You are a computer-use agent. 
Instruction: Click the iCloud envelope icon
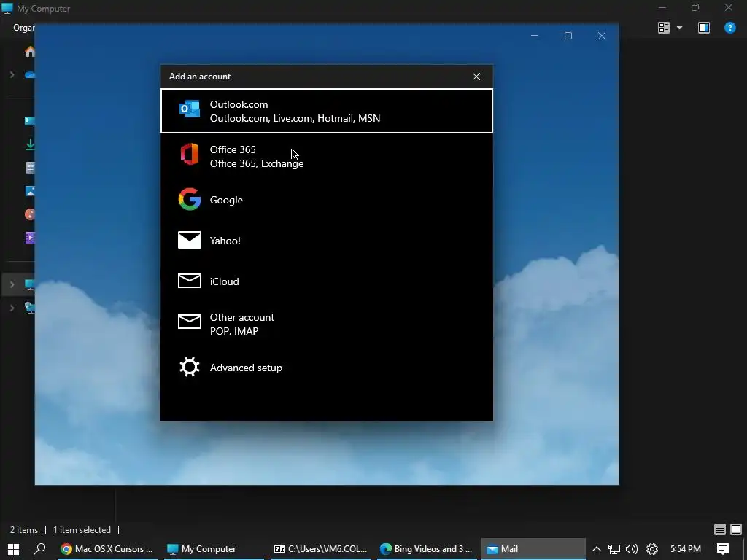189,281
